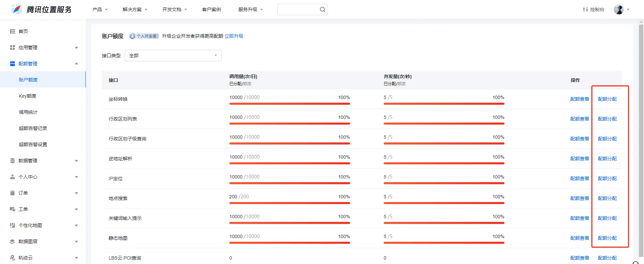Click 配额查看 for 坐标转换

(580, 99)
